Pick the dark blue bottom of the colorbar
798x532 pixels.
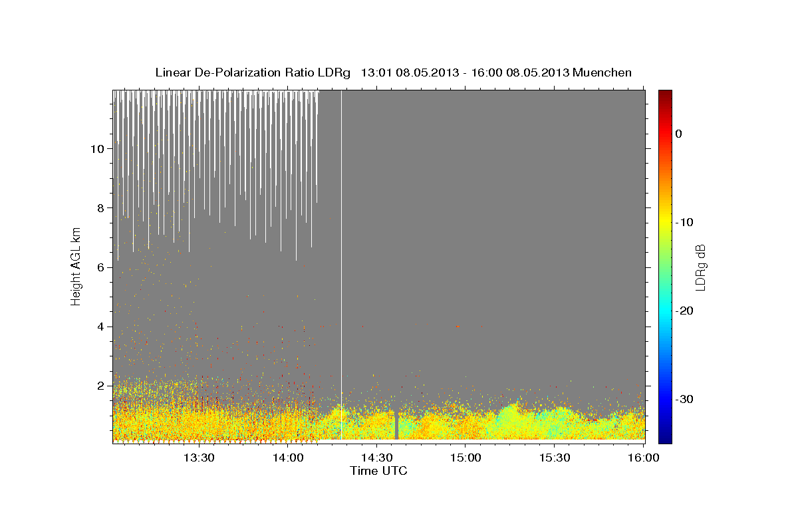point(665,438)
